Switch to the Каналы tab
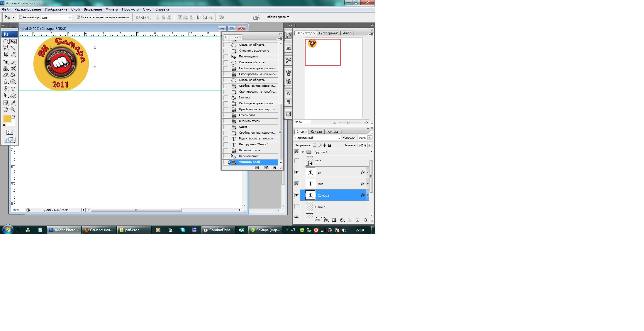 click(316, 132)
